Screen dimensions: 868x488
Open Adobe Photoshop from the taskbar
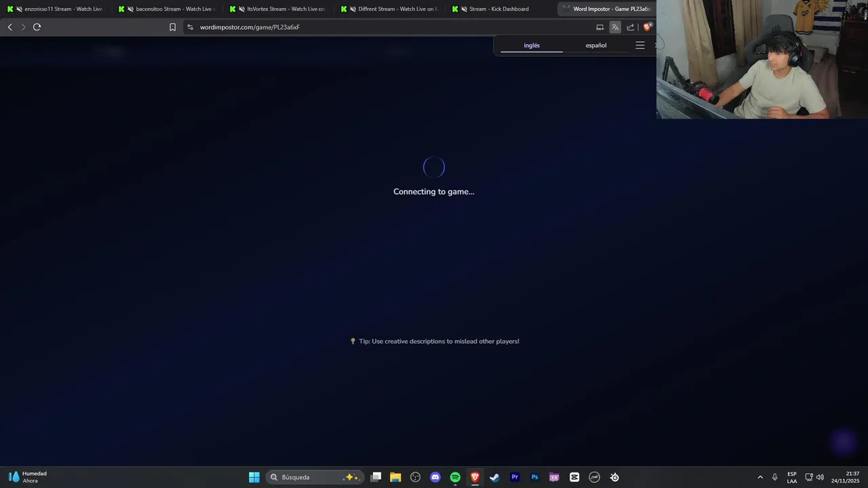[x=534, y=477]
